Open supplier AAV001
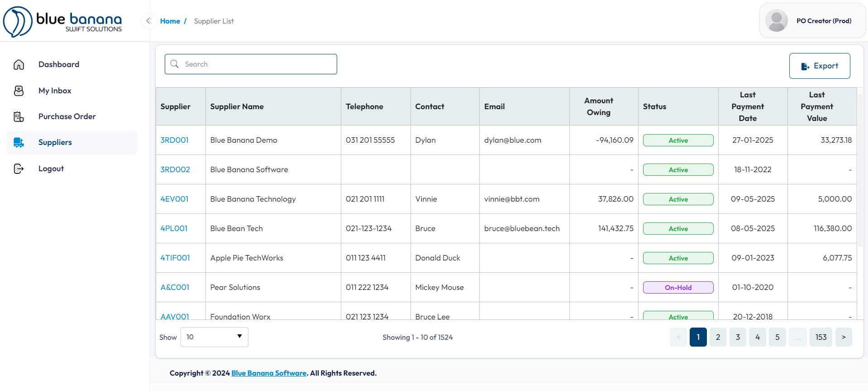 pyautogui.click(x=175, y=316)
